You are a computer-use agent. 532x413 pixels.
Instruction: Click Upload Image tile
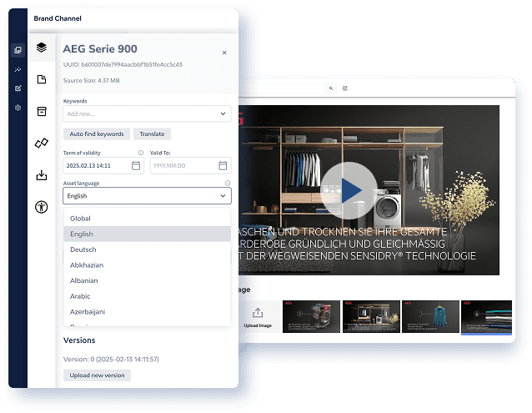coord(258,317)
